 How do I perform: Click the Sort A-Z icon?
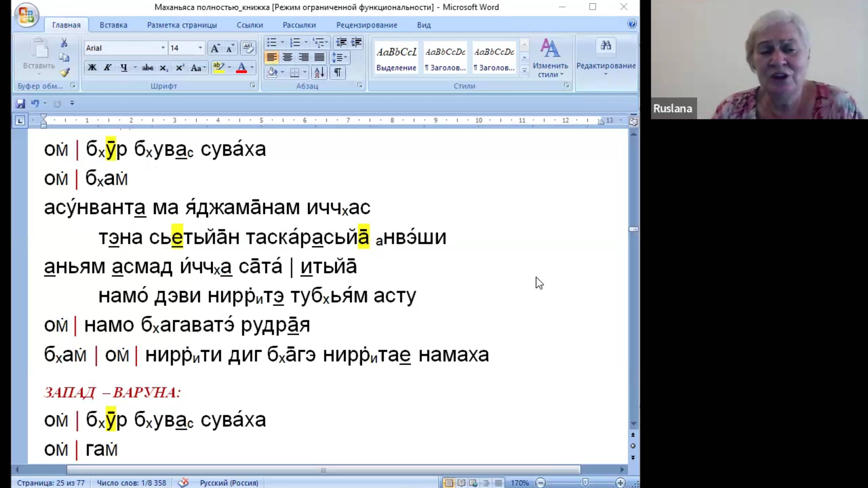click(x=319, y=72)
